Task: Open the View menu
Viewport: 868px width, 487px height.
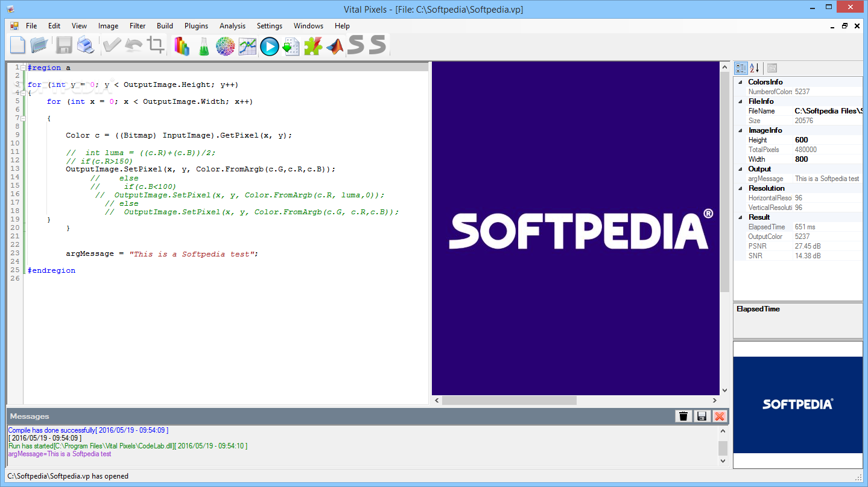Action: (79, 26)
